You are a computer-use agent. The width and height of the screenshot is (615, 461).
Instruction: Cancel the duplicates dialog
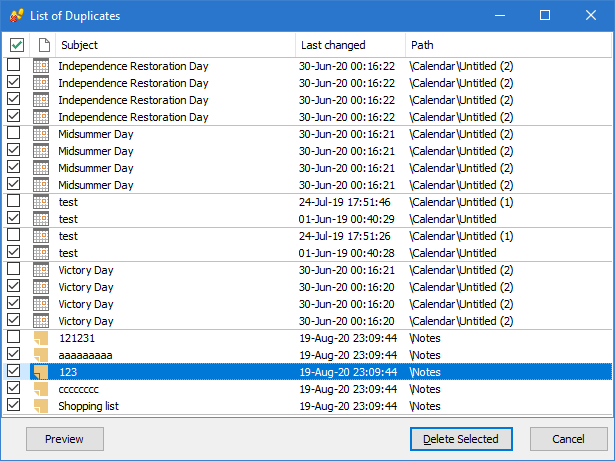tap(568, 439)
